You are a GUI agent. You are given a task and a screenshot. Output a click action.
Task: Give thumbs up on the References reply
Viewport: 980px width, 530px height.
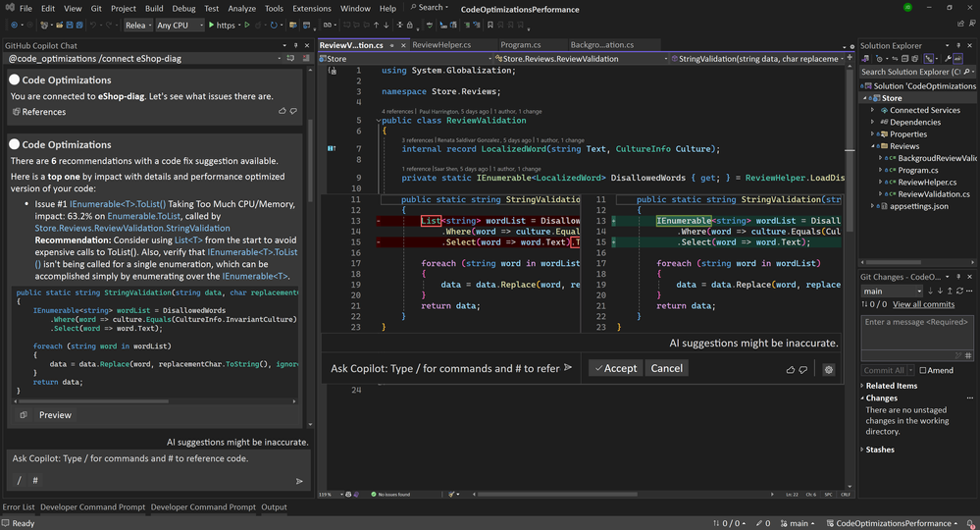pyautogui.click(x=282, y=111)
